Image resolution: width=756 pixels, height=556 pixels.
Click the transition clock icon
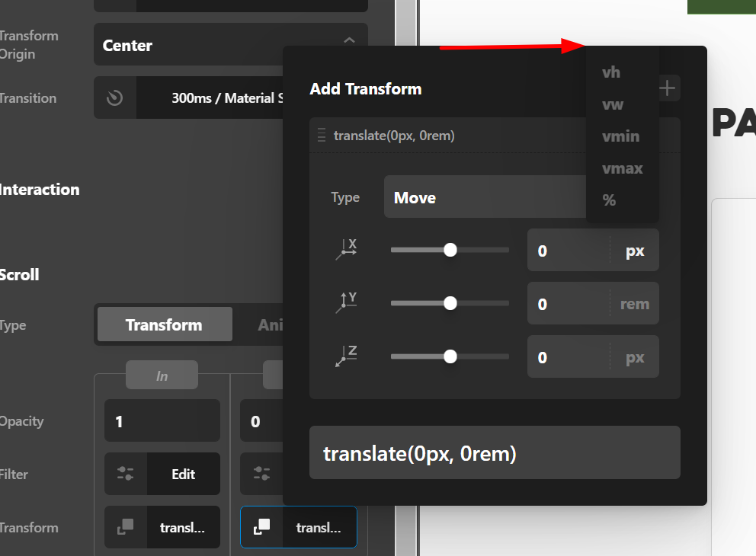pyautogui.click(x=115, y=97)
